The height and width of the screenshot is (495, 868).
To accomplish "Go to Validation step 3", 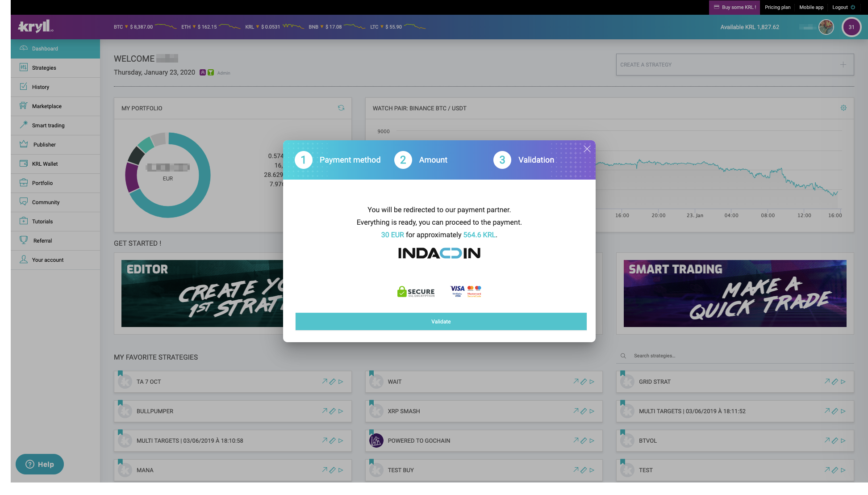I will (523, 160).
